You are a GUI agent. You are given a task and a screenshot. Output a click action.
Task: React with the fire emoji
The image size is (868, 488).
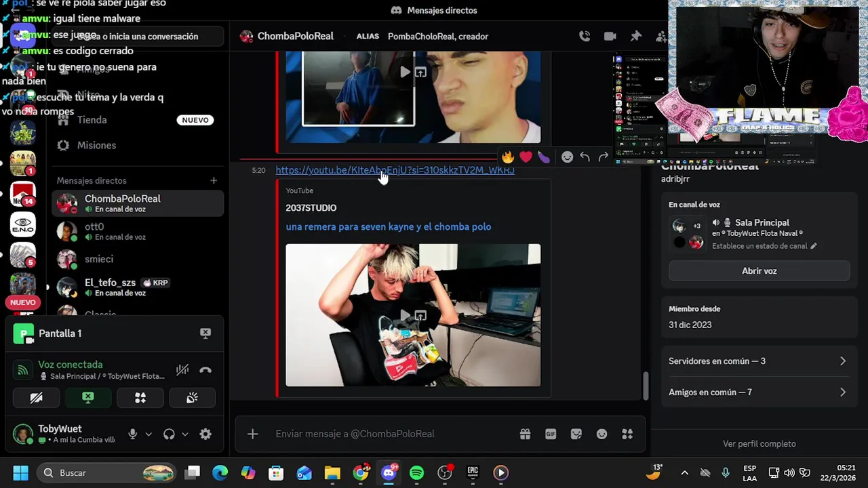click(x=508, y=157)
